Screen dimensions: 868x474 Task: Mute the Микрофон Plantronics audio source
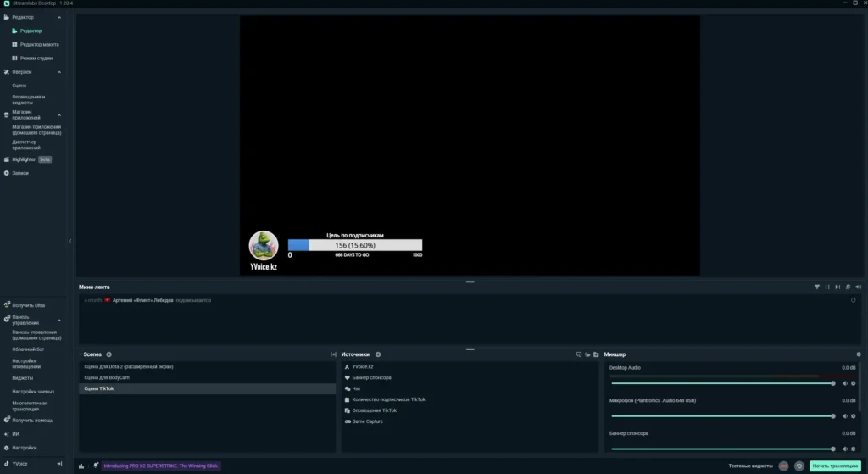[844, 416]
